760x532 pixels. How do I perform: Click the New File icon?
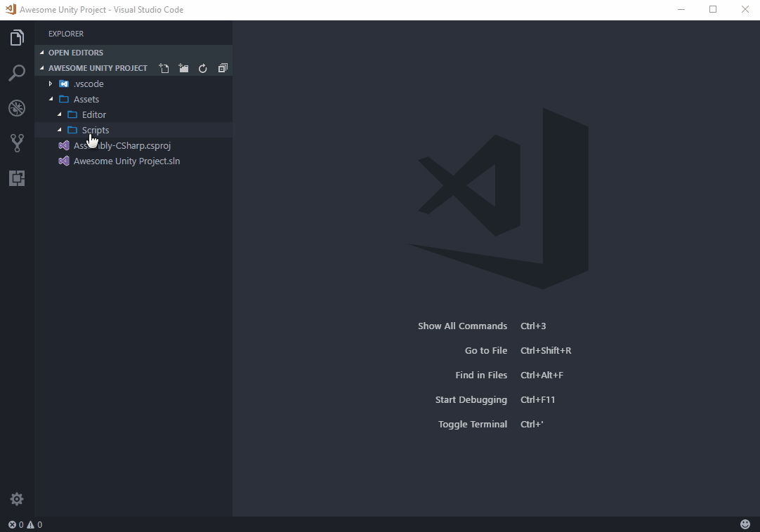(164, 68)
